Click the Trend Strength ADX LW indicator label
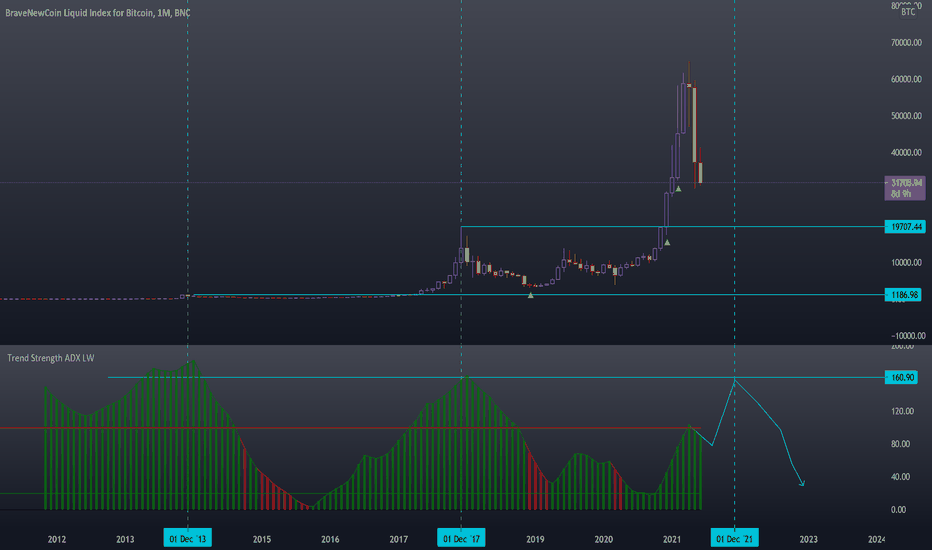The image size is (932, 550). coord(51,358)
